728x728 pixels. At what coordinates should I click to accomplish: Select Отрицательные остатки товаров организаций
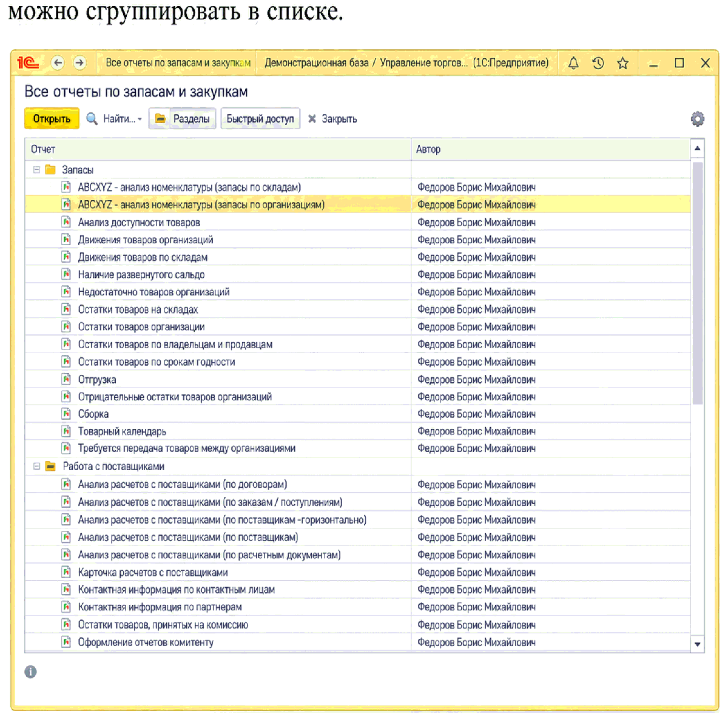pyautogui.click(x=175, y=397)
